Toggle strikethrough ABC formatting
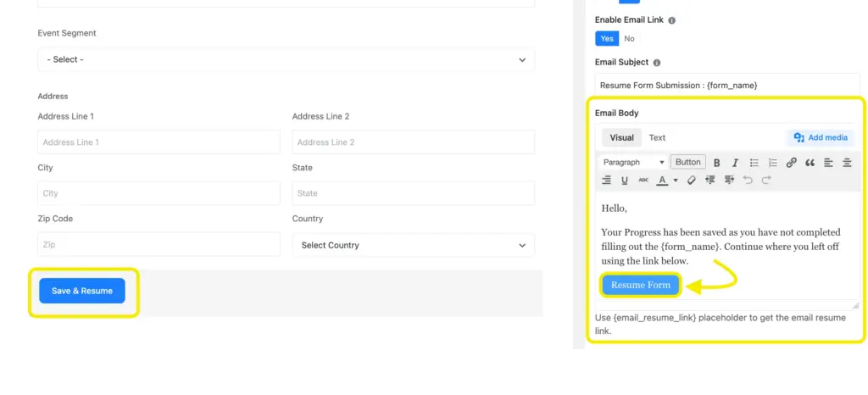 tap(643, 180)
